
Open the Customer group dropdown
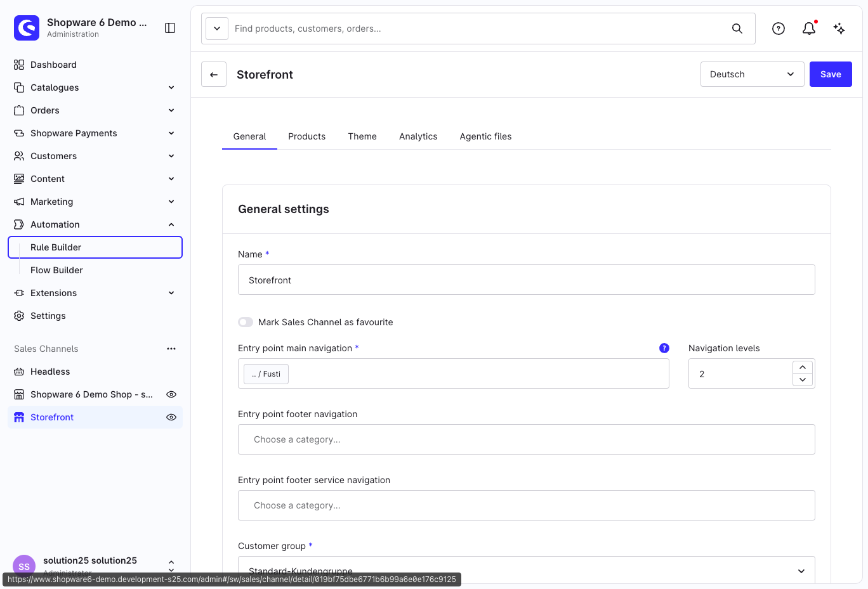click(527, 570)
